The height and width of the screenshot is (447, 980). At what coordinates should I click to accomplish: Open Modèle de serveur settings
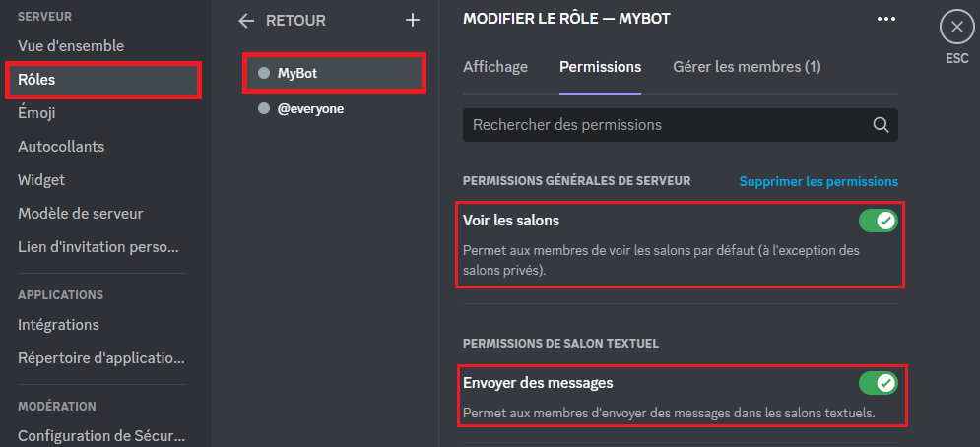click(x=81, y=214)
